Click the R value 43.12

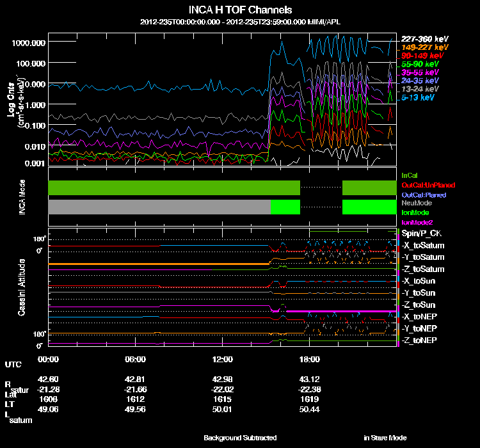(310, 379)
